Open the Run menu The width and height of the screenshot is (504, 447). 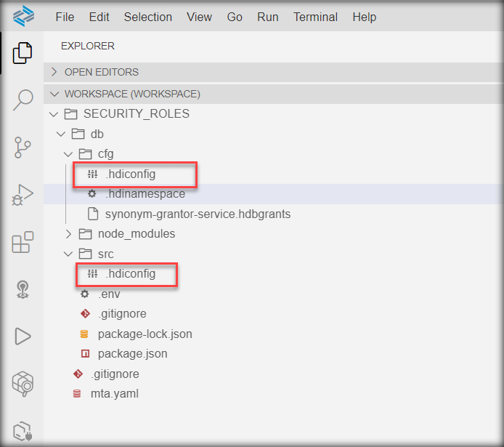pyautogui.click(x=268, y=17)
